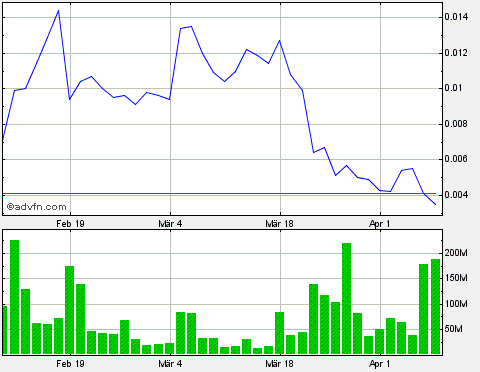Click the Mär 18 label under price chart
This screenshot has width=480, height=372.
pos(280,223)
